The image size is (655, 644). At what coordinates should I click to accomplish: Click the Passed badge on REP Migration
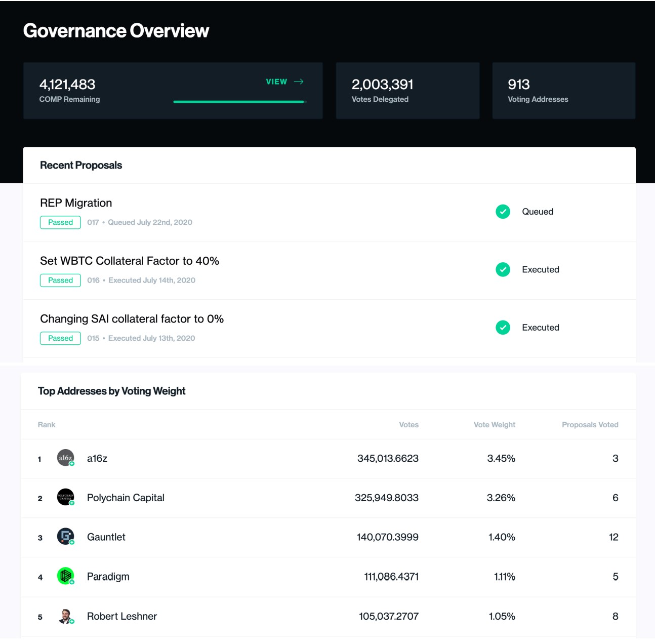coord(60,222)
